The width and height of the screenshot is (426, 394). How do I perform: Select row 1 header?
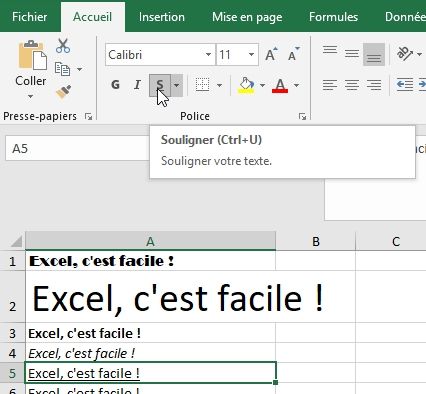pyautogui.click(x=12, y=261)
